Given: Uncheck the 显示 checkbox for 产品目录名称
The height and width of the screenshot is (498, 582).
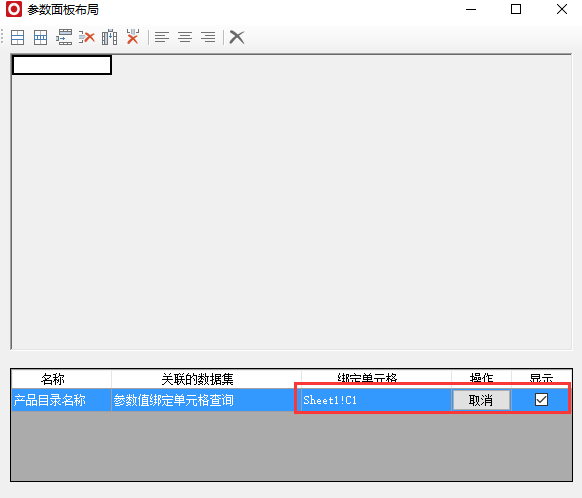Looking at the screenshot, I should tap(541, 400).
